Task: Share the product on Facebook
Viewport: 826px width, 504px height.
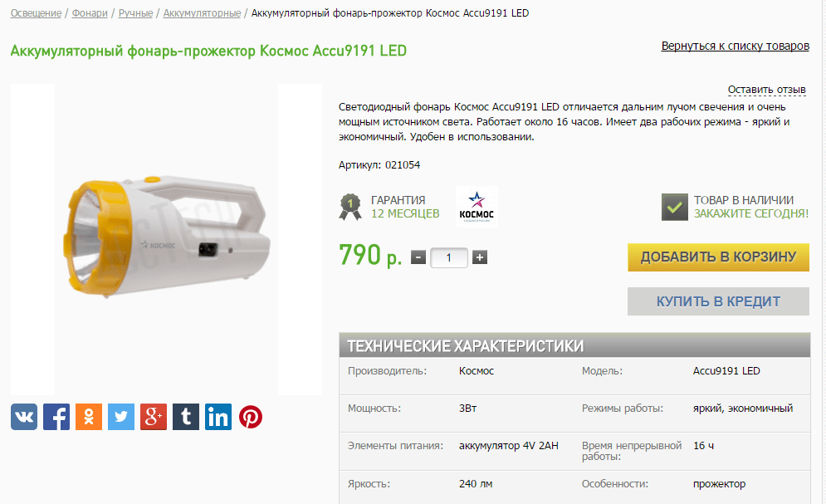Action: click(56, 417)
